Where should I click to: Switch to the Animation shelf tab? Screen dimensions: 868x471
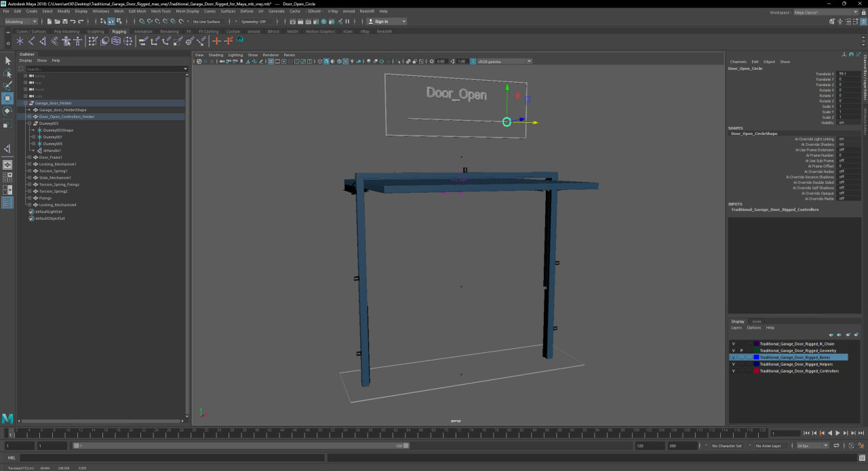point(143,31)
